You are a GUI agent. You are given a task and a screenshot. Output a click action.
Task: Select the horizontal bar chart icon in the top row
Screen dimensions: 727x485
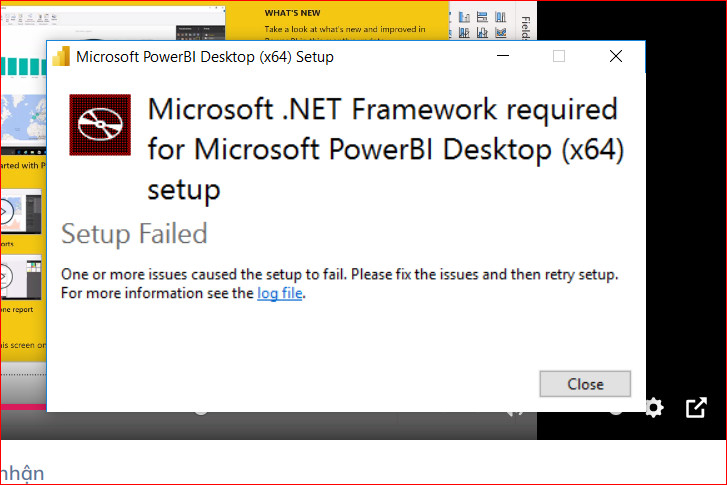click(482, 17)
